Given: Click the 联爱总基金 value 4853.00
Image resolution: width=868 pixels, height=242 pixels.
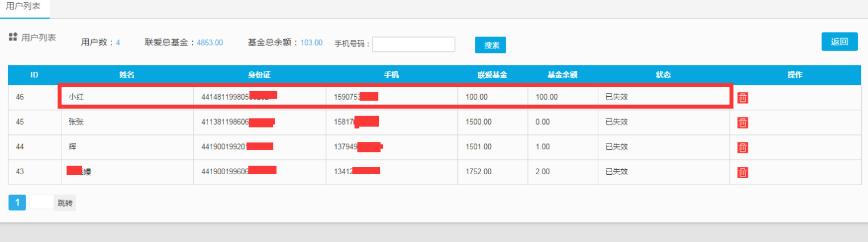Looking at the screenshot, I should tap(210, 42).
